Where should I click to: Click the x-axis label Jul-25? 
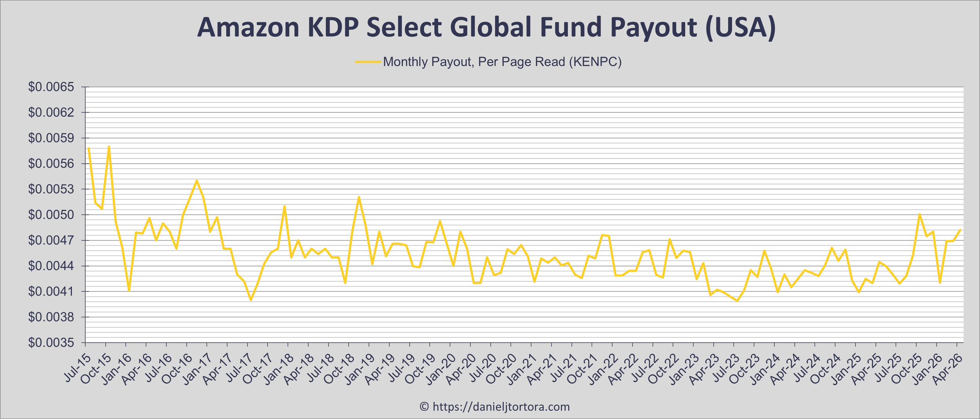pos(888,369)
